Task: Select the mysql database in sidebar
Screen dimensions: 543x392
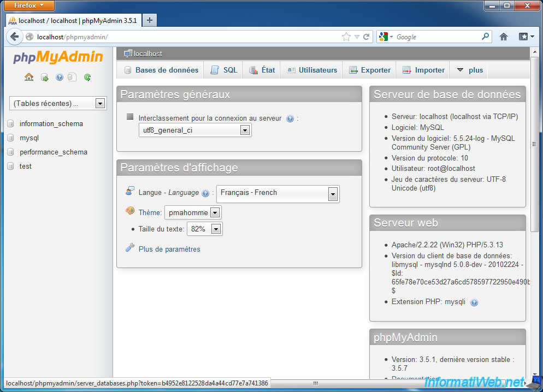Action: pos(28,138)
